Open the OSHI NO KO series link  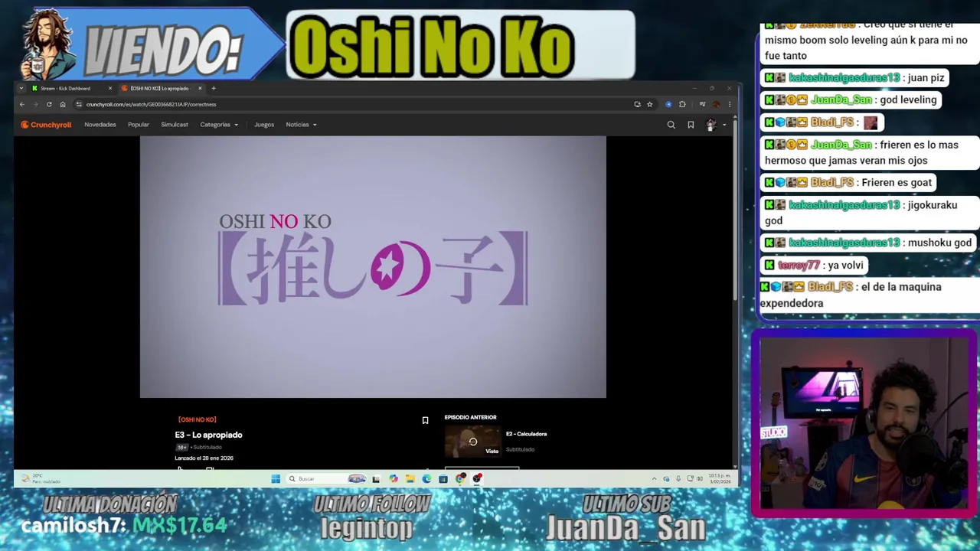(197, 419)
